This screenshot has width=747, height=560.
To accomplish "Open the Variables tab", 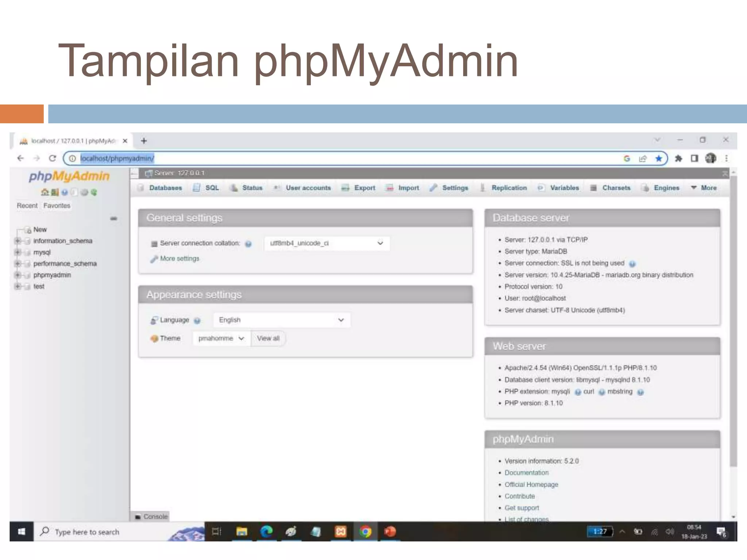I will (x=558, y=188).
